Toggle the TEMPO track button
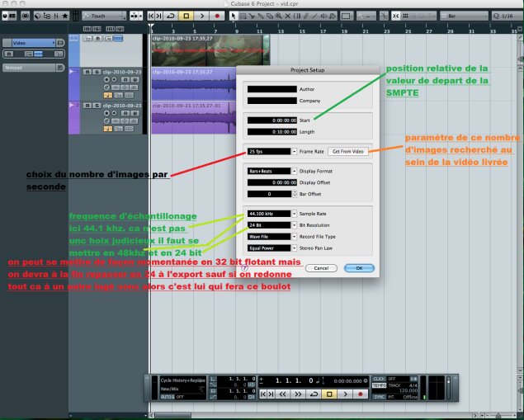 click(379, 385)
